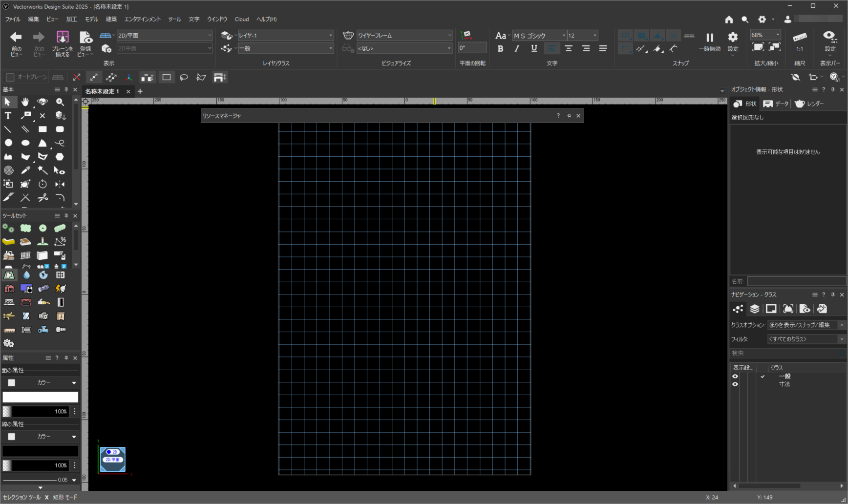Select the Rounded Rectangle tool

pos(60,129)
